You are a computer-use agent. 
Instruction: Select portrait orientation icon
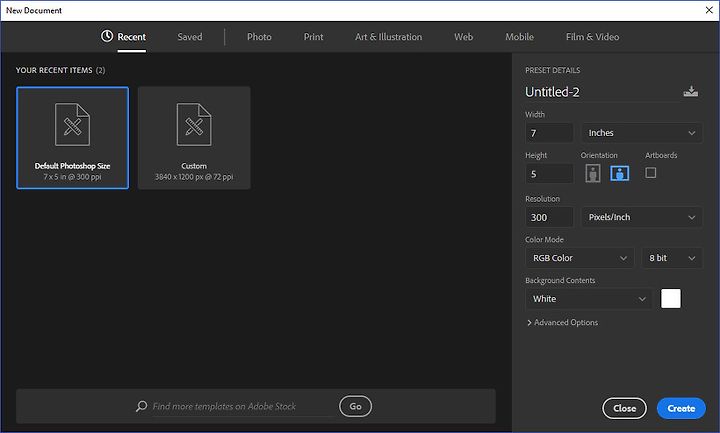click(x=592, y=174)
